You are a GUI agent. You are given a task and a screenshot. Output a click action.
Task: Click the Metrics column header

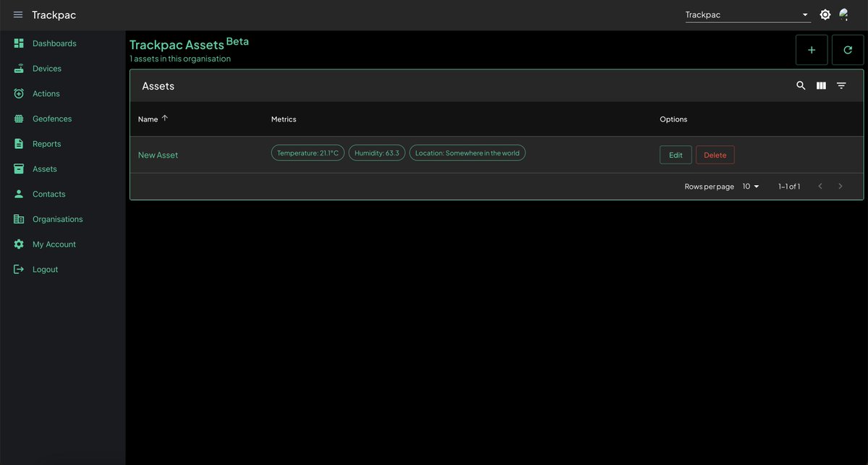pyautogui.click(x=284, y=119)
